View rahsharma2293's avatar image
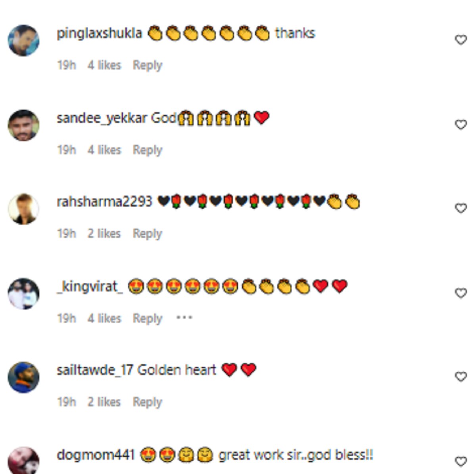The width and height of the screenshot is (476, 474). 23,209
